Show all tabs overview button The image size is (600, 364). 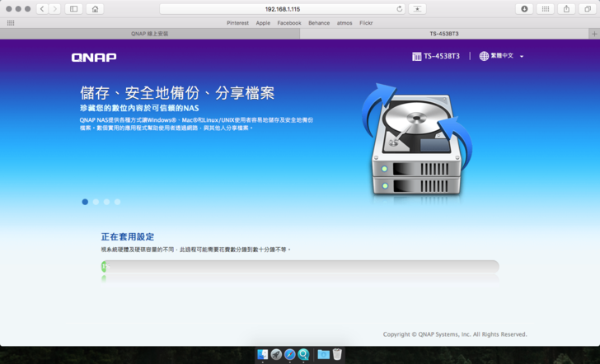pyautogui.click(x=588, y=8)
